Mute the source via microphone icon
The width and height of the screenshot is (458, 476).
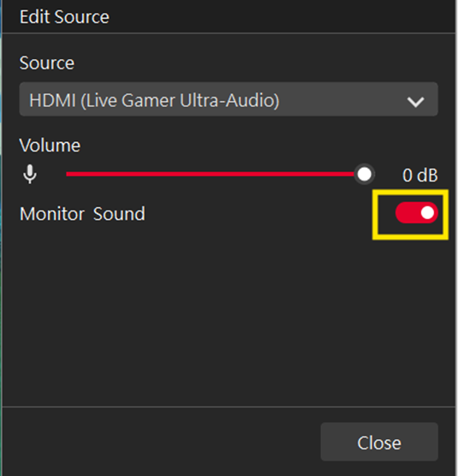coord(30,175)
